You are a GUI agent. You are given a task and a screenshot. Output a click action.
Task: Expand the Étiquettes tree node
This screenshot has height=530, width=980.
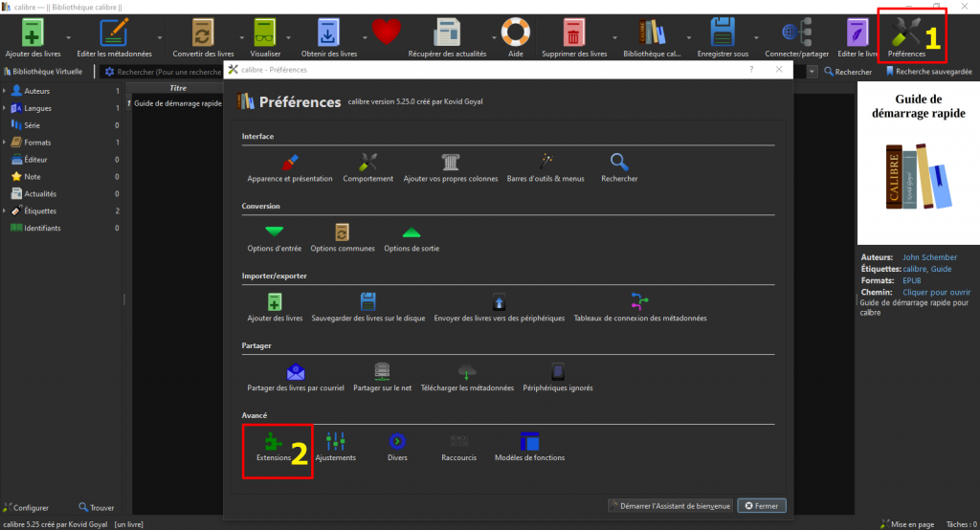pyautogui.click(x=5, y=210)
